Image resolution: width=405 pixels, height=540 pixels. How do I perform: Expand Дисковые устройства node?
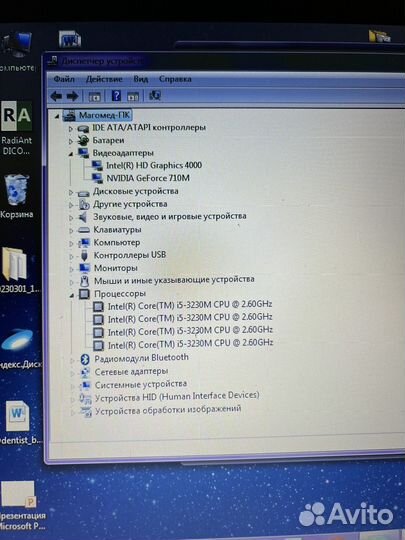(x=71, y=193)
